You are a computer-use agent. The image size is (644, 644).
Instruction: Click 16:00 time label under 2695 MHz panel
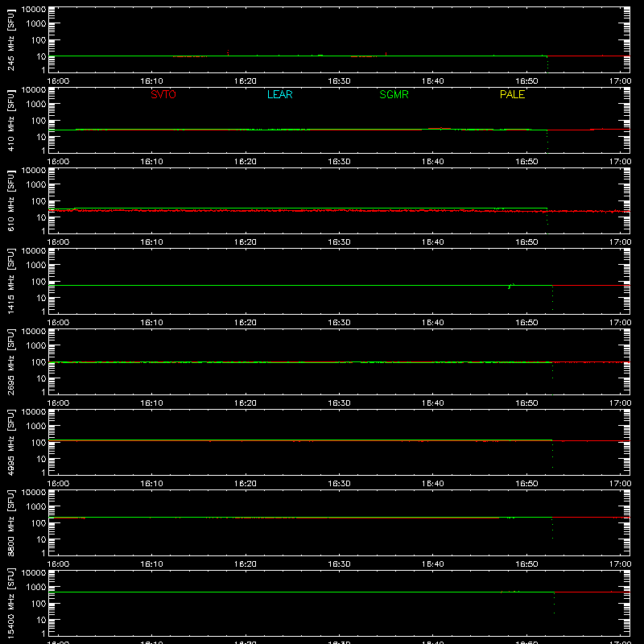click(58, 403)
